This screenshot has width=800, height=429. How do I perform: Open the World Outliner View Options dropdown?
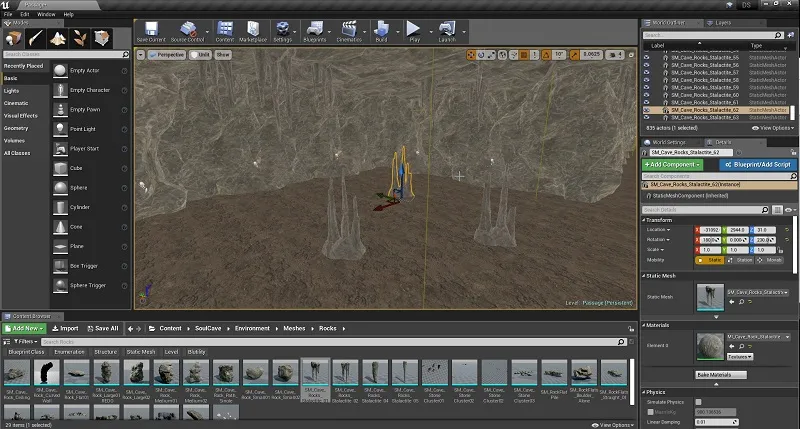pyautogui.click(x=773, y=128)
